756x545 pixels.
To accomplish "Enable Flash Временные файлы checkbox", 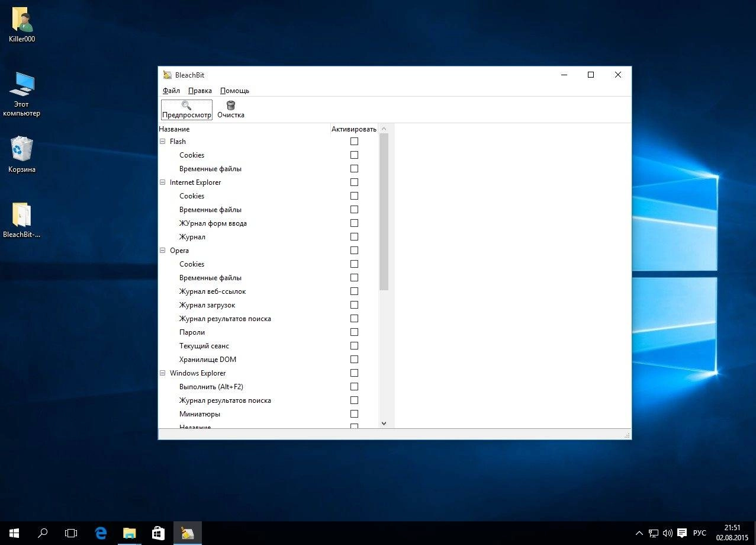I will pos(354,169).
